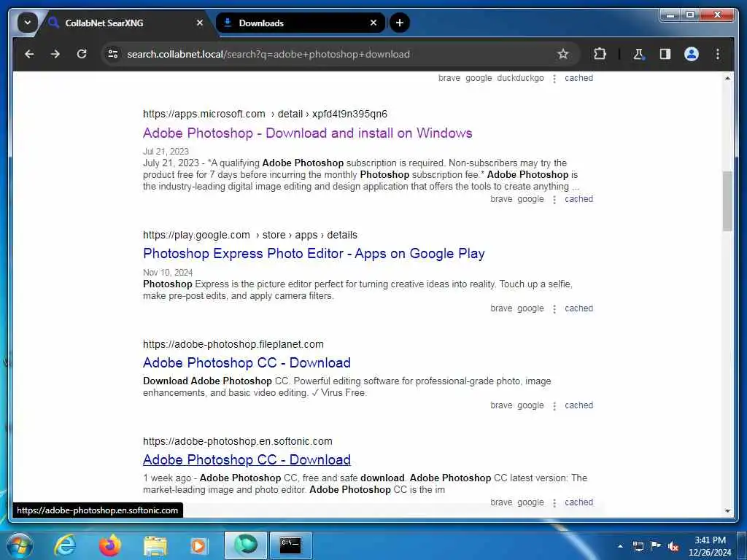The image size is (747, 560).
Task: Click duckduckgo engine link at top
Action: [520, 78]
